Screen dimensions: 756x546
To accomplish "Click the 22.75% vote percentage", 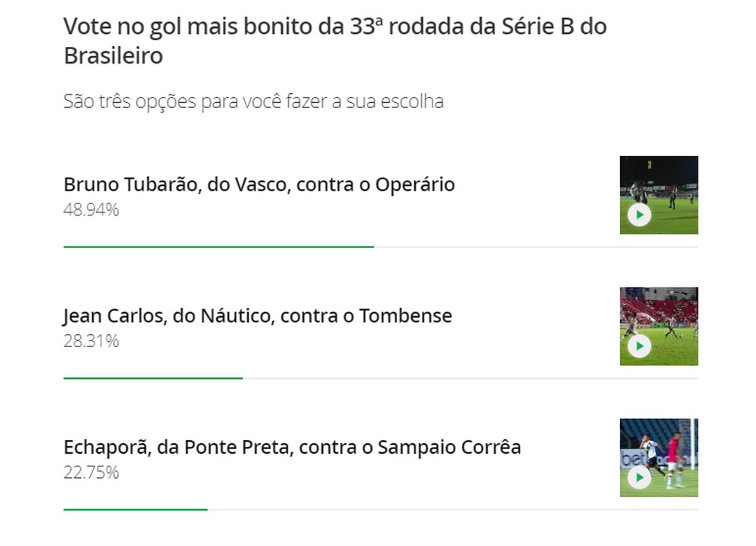I will point(91,473).
